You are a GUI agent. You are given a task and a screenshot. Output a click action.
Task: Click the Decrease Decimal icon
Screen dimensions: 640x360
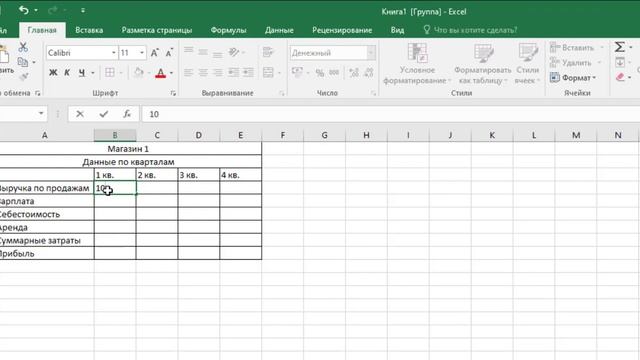pyautogui.click(x=369, y=73)
